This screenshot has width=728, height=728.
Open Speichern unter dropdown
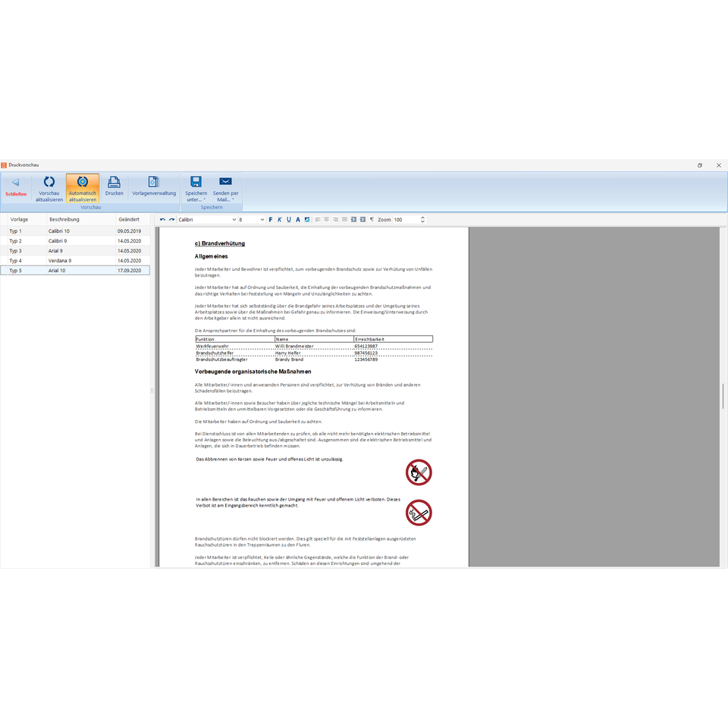click(196, 188)
